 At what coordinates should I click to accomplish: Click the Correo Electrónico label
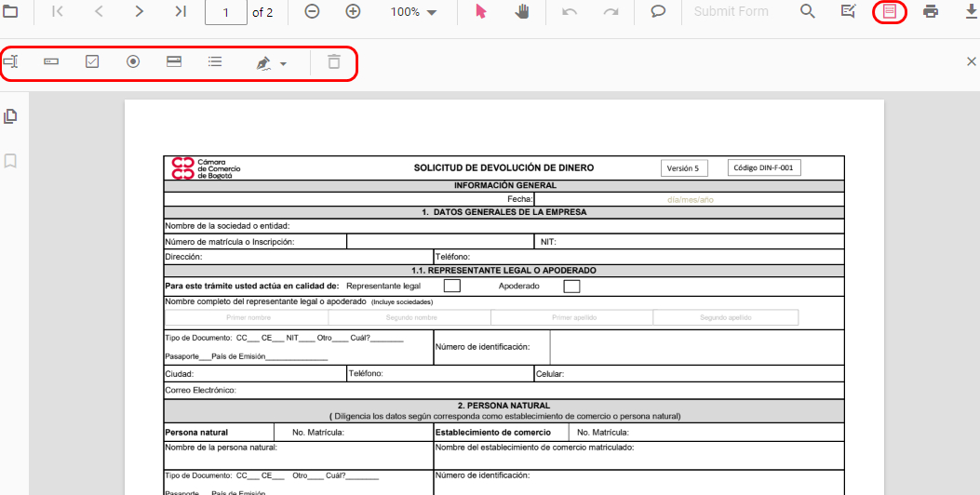pos(201,390)
